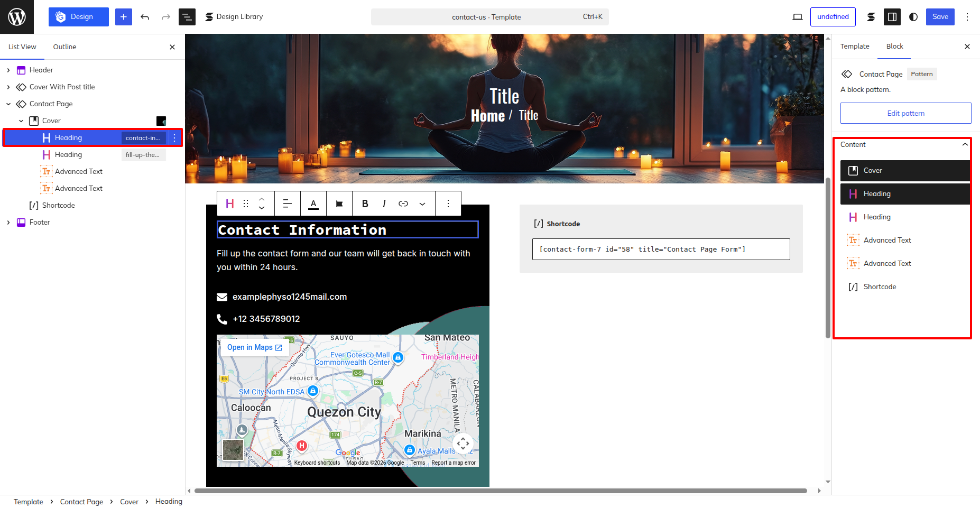The width and height of the screenshot is (980, 508).
Task: Open the text color tool
Action: coord(313,204)
